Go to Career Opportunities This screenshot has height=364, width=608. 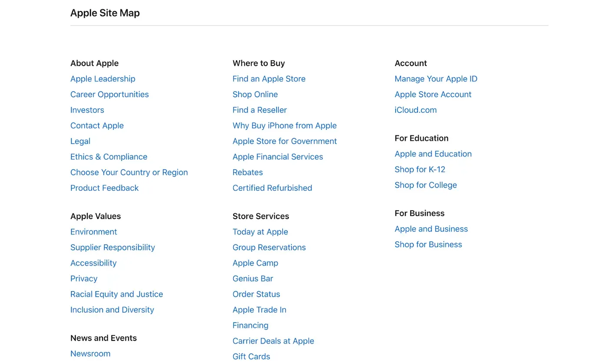(109, 94)
